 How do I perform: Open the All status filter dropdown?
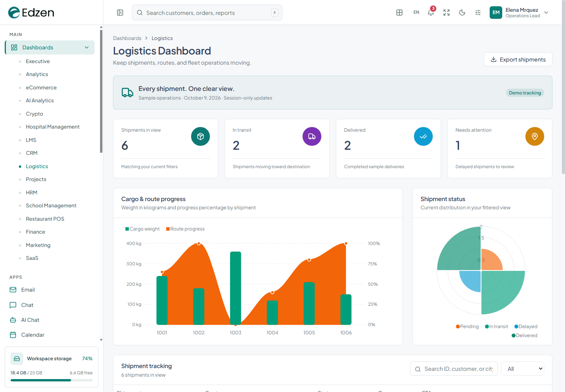point(523,368)
